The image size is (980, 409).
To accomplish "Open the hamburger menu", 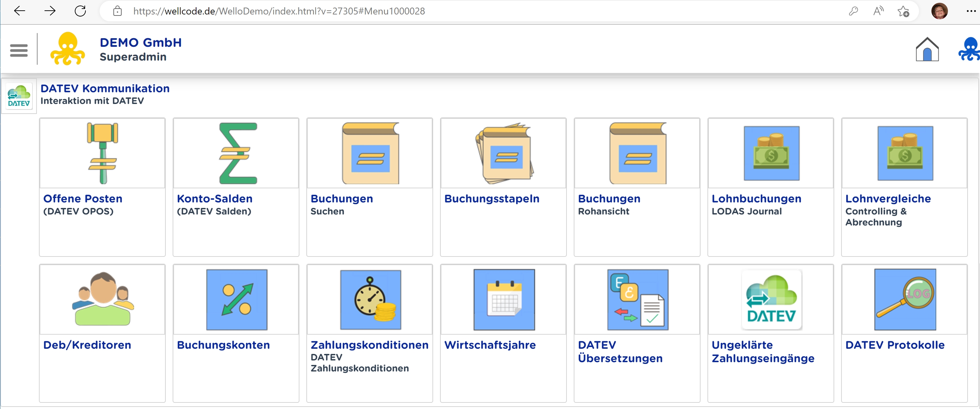I will tap(19, 50).
